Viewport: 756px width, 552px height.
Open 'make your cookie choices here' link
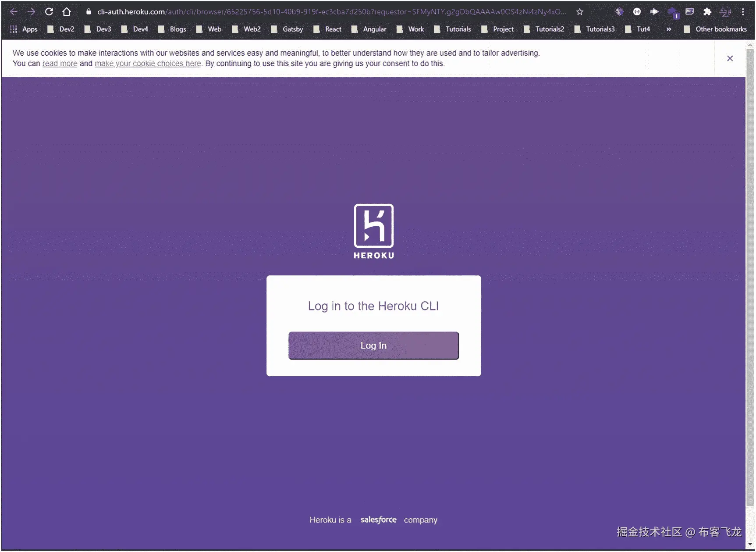148,64
